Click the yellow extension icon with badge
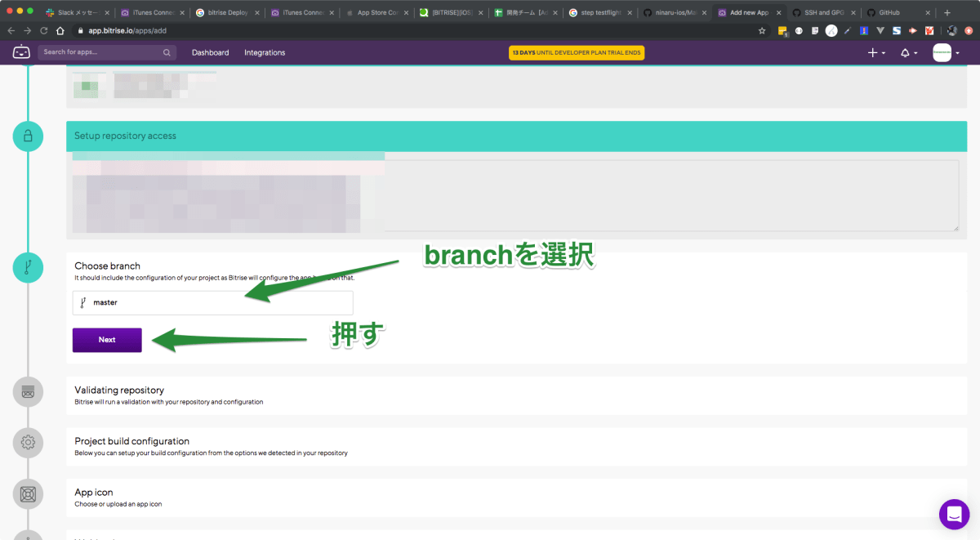The height and width of the screenshot is (540, 980). 782,31
